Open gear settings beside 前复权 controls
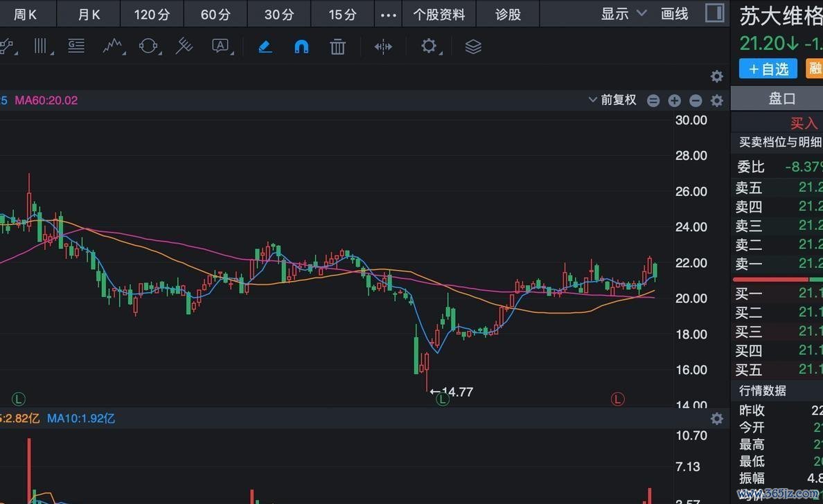The width and height of the screenshot is (823, 504). pyautogui.click(x=716, y=100)
